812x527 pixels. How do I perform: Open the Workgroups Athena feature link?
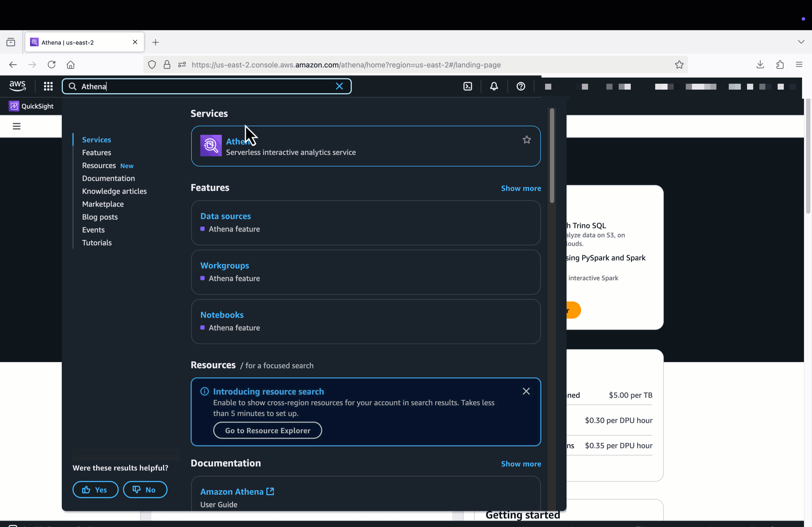(224, 266)
